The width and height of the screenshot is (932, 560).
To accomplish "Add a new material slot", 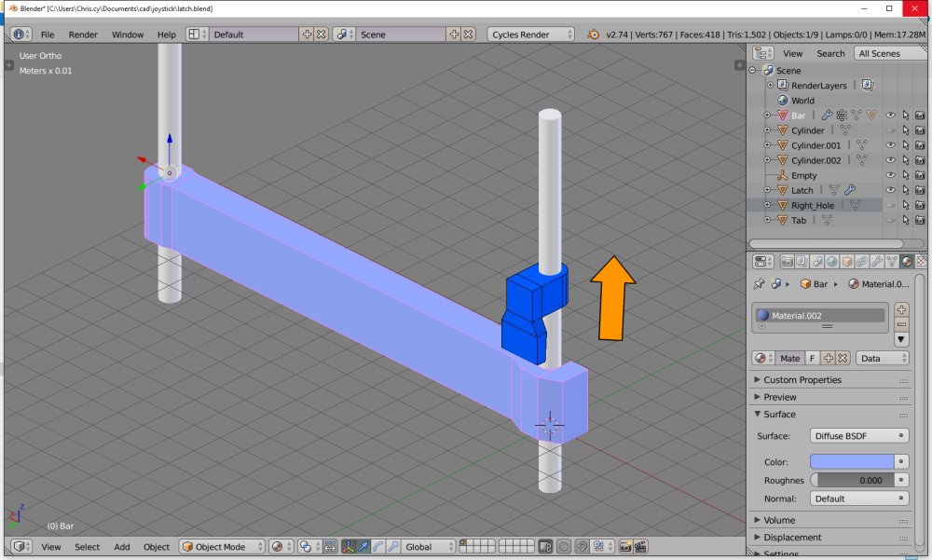I will tap(901, 309).
